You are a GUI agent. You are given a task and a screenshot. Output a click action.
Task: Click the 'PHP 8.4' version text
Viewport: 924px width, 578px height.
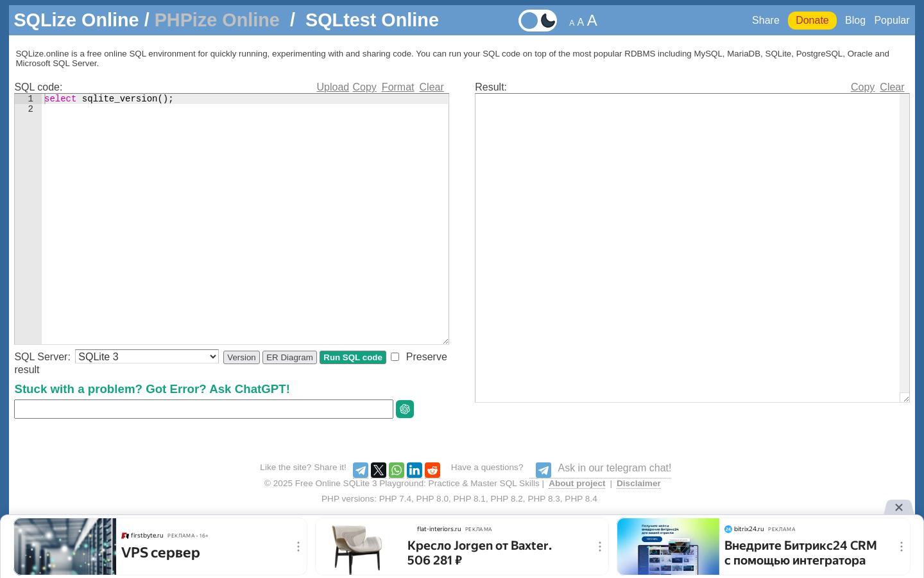581,499
